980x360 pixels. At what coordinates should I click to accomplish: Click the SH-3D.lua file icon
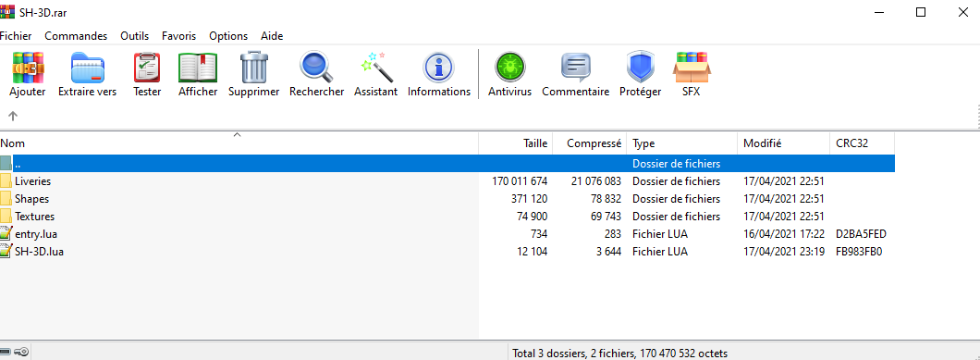(x=6, y=251)
